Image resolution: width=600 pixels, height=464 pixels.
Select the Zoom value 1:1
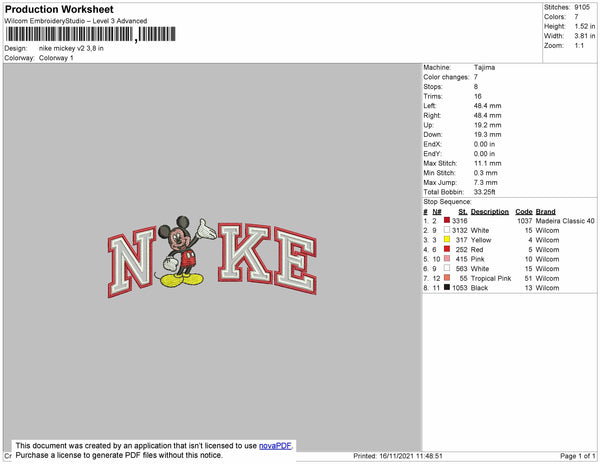click(579, 46)
